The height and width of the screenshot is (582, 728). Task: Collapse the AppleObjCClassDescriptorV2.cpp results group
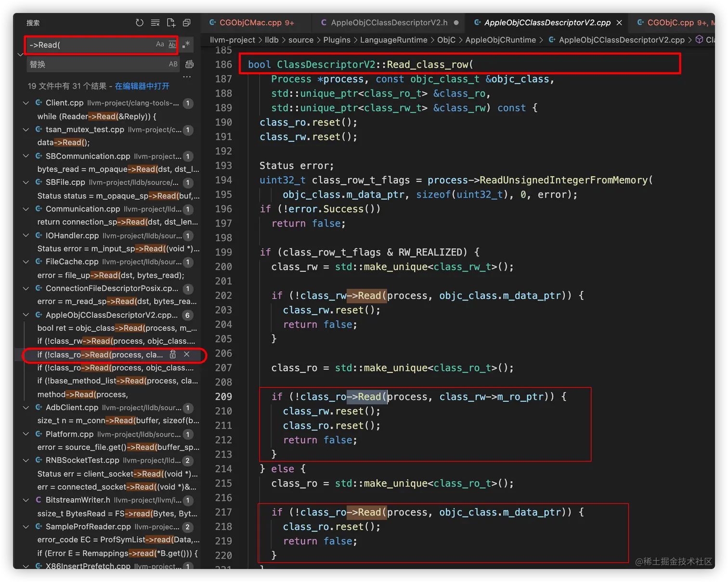(x=26, y=315)
